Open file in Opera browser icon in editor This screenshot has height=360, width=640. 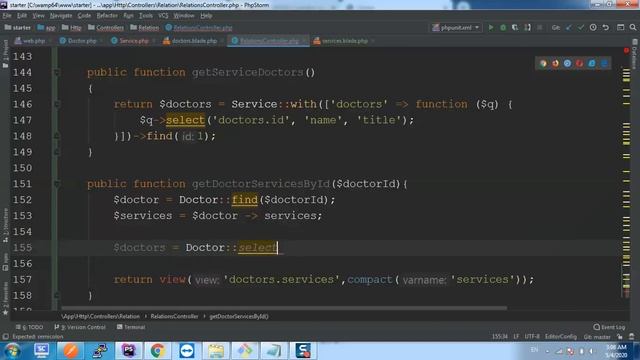(x=580, y=63)
